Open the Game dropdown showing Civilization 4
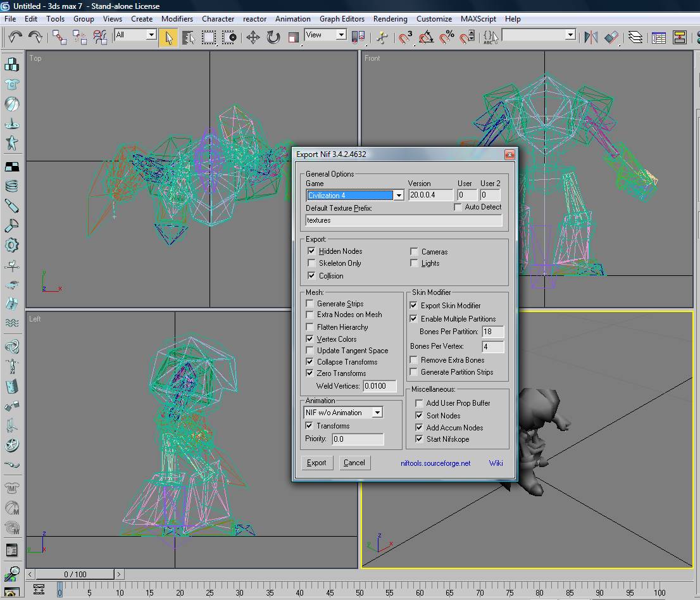Viewport: 700px width, 600px height. [x=355, y=195]
